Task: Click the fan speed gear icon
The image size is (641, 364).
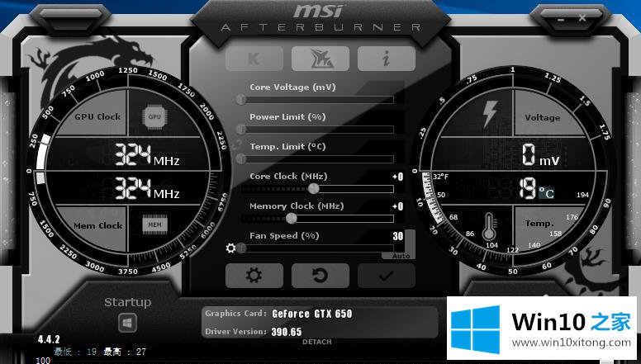Action: click(x=230, y=248)
